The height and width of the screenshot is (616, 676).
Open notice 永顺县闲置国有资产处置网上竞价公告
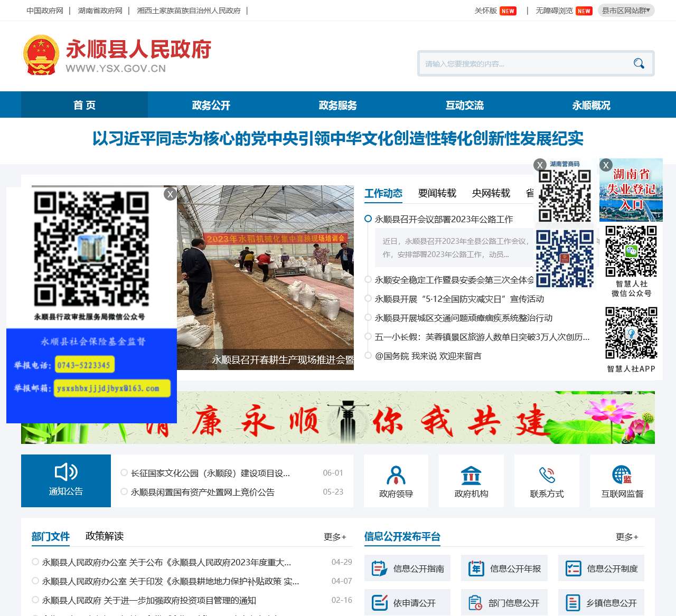point(203,492)
